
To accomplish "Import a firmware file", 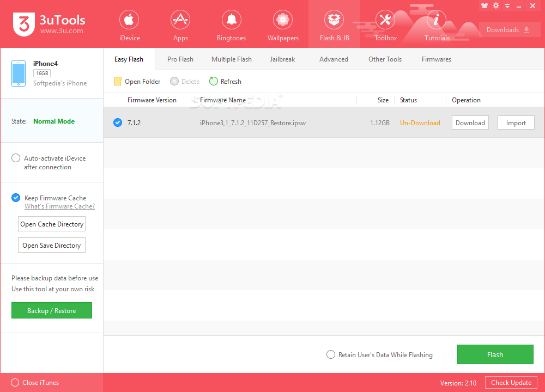I will click(x=516, y=123).
